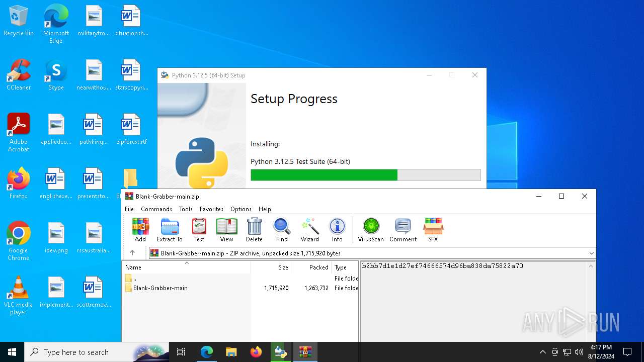Select the rssaustralia... image file
This screenshot has height=362, width=644.
94,238
